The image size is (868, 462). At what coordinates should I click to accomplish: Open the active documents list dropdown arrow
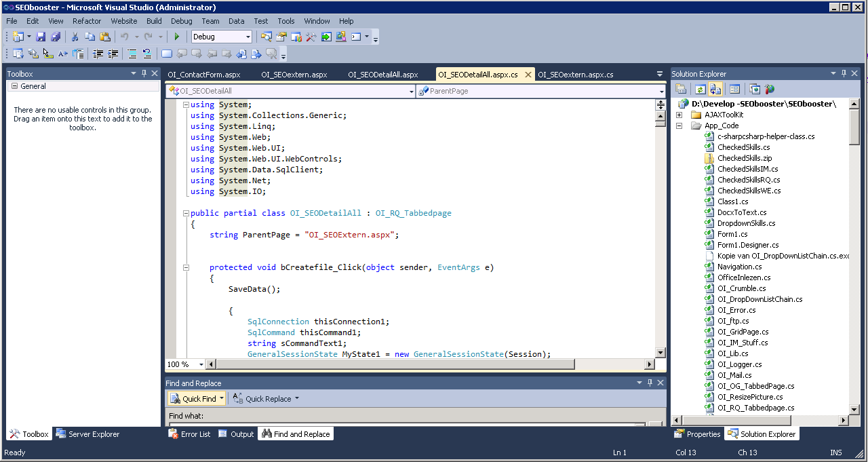pyautogui.click(x=660, y=74)
